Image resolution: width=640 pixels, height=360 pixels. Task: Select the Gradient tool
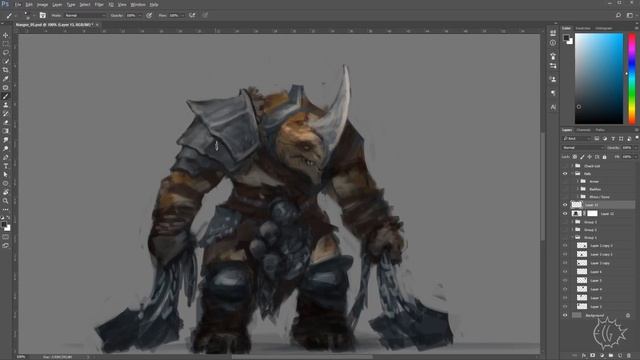click(5, 131)
